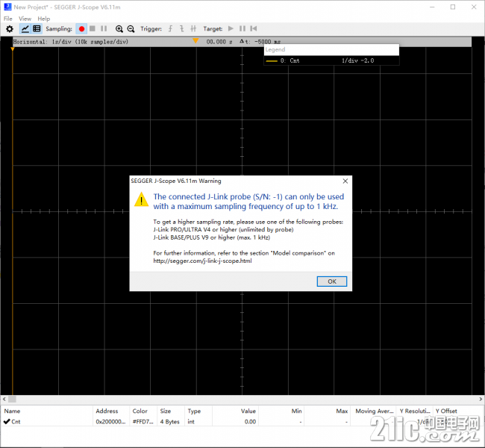Image resolution: width=485 pixels, height=448 pixels.
Task: Select the Cnt legend entry
Action: [x=331, y=60]
